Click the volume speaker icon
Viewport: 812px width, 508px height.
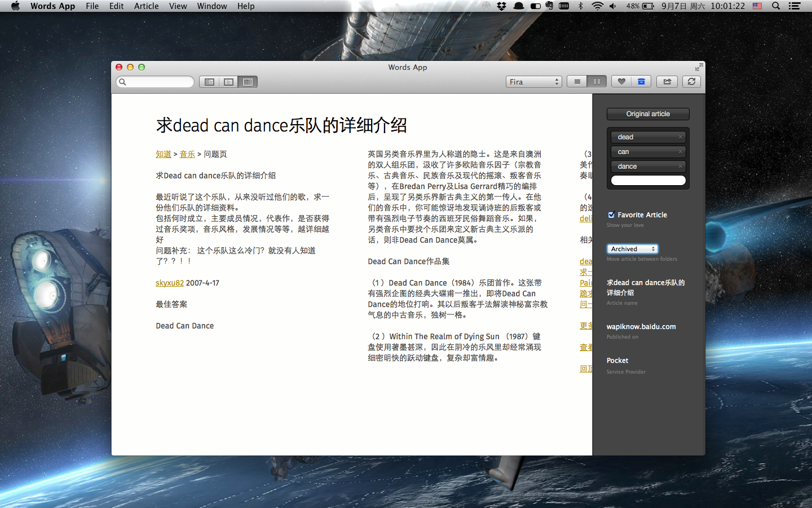coord(613,6)
